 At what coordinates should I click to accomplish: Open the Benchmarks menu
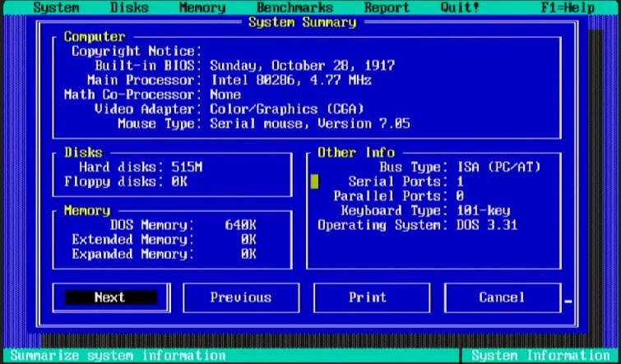click(295, 7)
